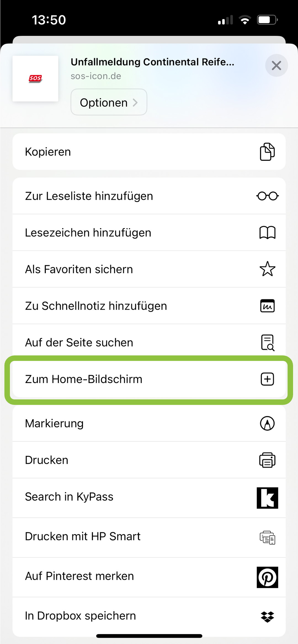Tap the plus square home screen icon
This screenshot has height=644, width=298.
(x=267, y=379)
